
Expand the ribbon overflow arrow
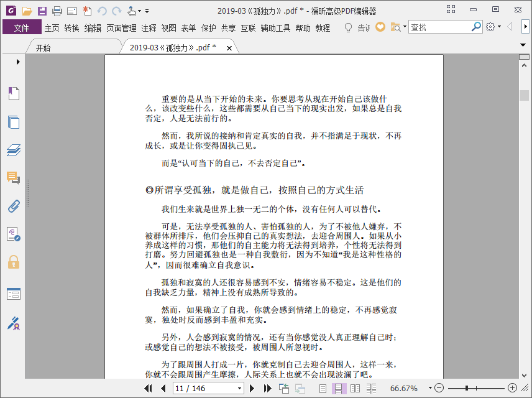point(525,27)
